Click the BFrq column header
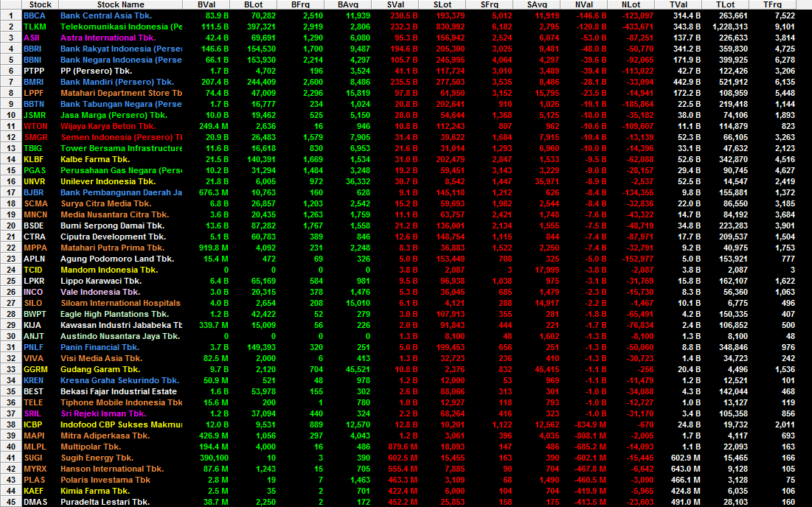Screen dimensions: 812x507 [300, 4]
